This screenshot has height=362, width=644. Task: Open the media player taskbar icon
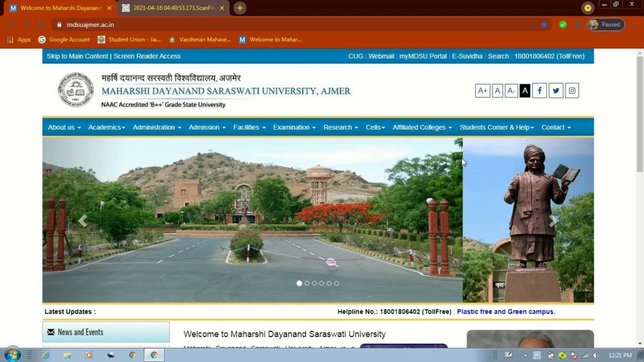(x=89, y=355)
